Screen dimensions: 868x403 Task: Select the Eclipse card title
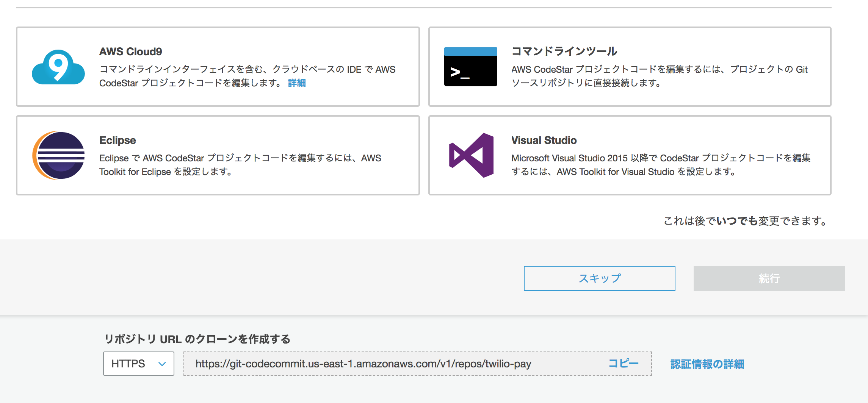[x=118, y=140]
